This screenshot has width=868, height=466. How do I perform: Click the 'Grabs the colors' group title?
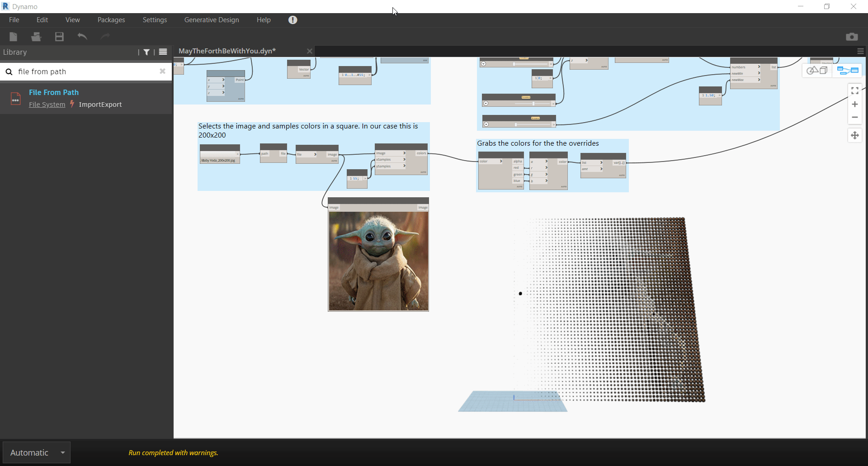pyautogui.click(x=538, y=143)
